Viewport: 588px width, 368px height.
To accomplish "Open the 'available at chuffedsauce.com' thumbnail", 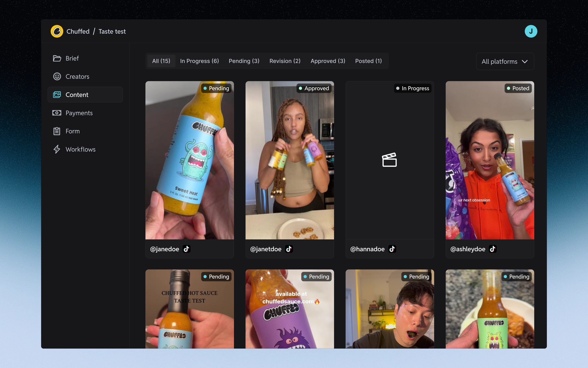I will tap(290, 309).
